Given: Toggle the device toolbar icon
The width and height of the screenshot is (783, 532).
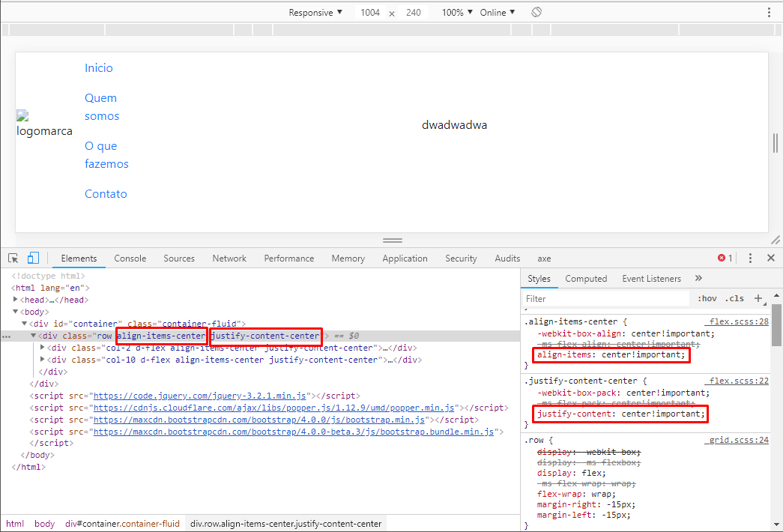Looking at the screenshot, I should (x=33, y=258).
